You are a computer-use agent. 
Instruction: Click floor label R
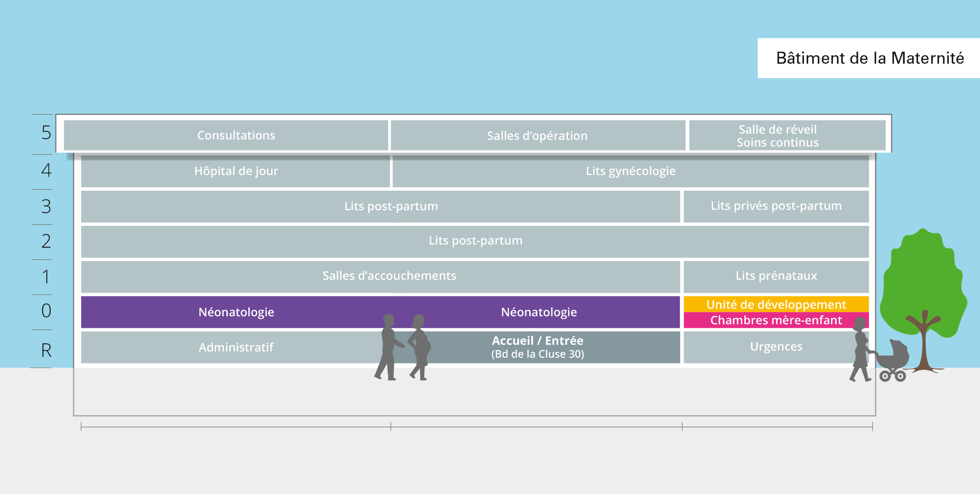(46, 351)
